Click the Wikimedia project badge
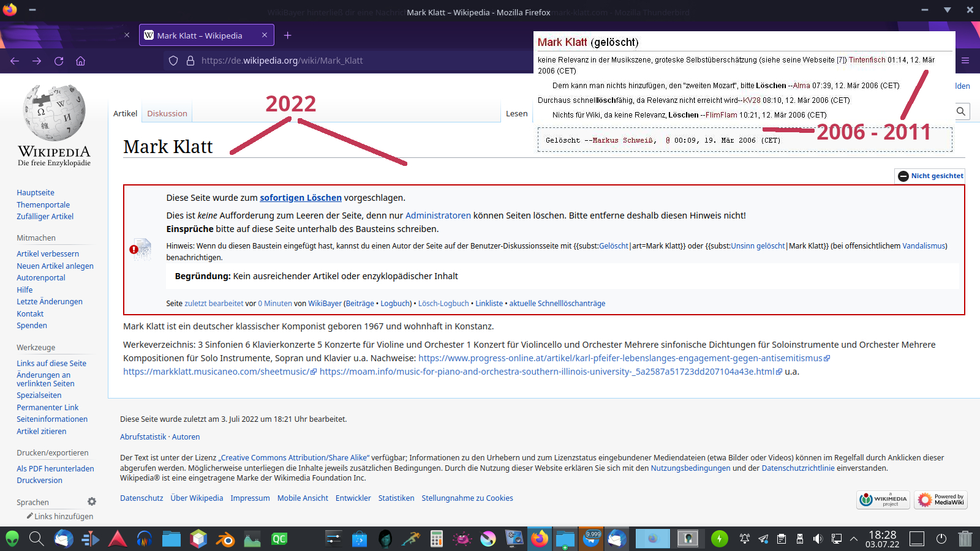 pyautogui.click(x=883, y=500)
